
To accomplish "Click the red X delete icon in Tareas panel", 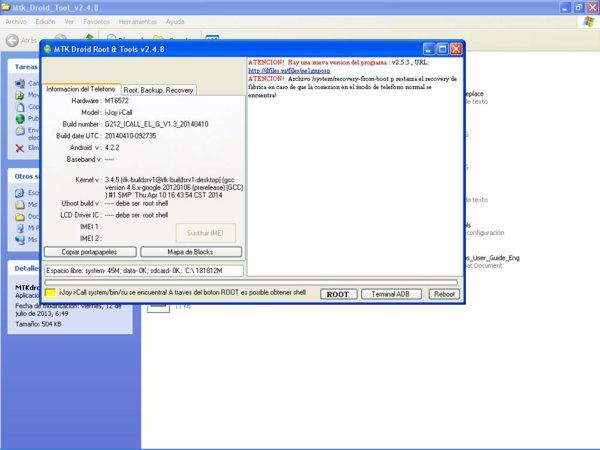I will 20,148.
